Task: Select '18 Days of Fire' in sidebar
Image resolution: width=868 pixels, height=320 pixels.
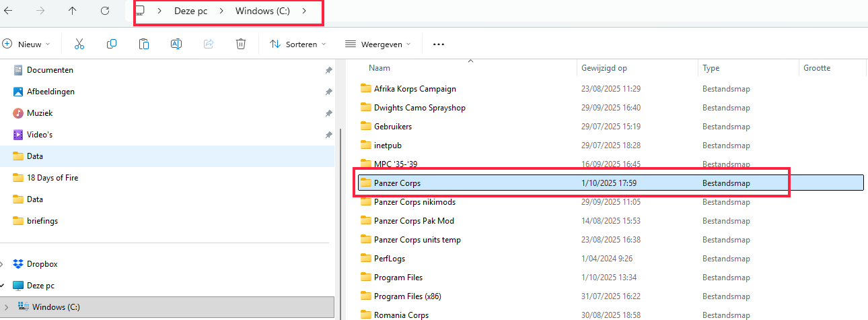Action: tap(52, 178)
